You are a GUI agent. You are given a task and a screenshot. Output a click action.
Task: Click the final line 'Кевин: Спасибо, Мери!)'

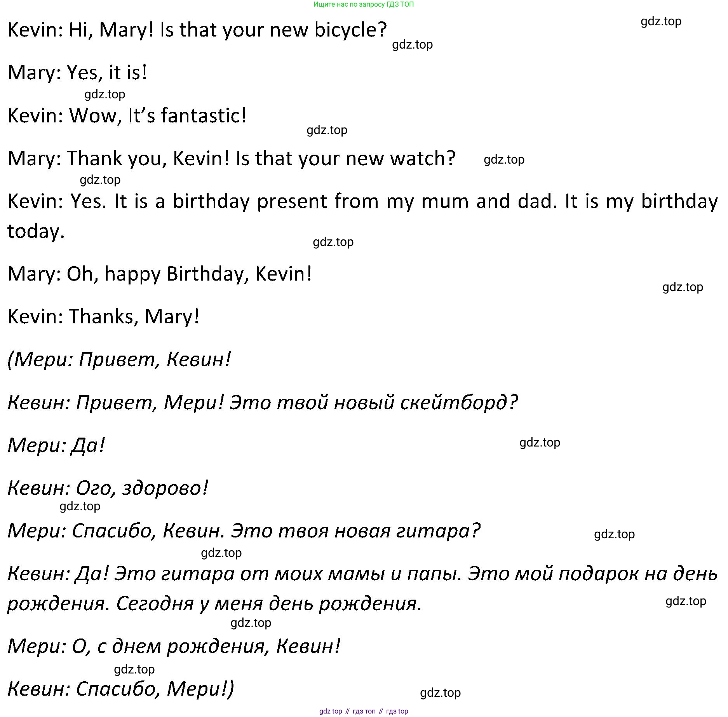point(121,689)
